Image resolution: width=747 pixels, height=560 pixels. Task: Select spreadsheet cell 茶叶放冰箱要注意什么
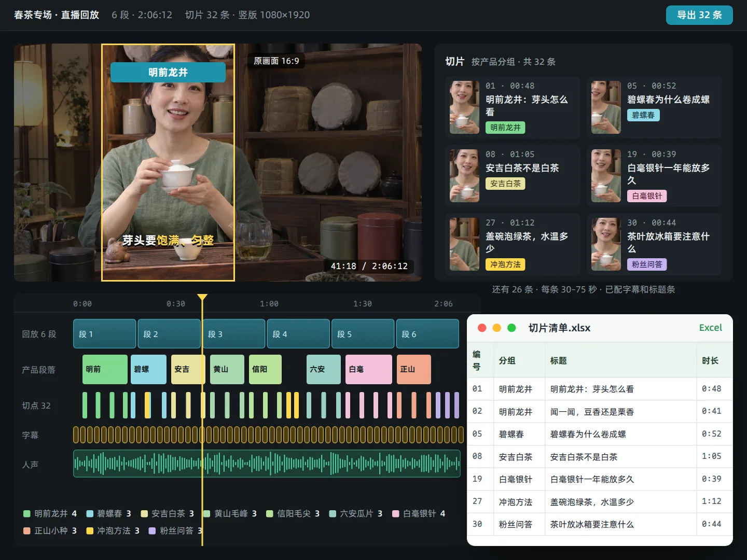(620, 524)
